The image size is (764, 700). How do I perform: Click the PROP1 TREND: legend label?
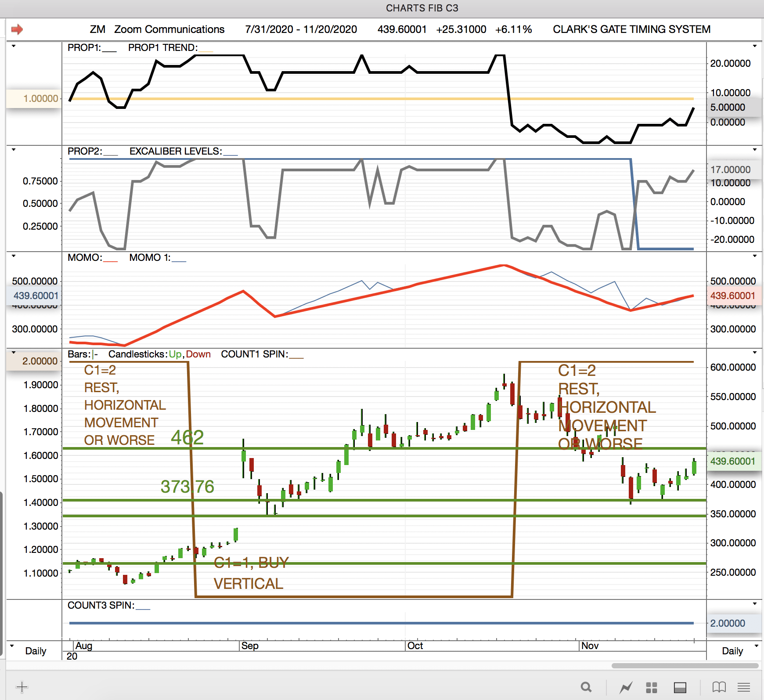coord(163,47)
